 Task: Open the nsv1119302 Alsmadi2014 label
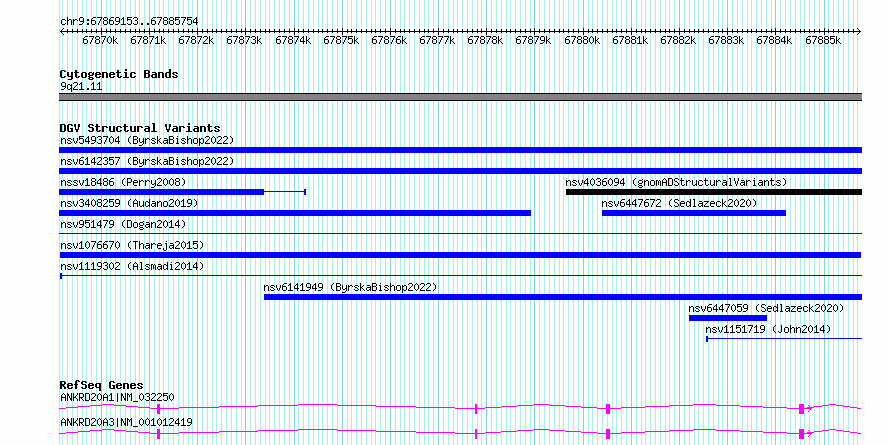(132, 266)
